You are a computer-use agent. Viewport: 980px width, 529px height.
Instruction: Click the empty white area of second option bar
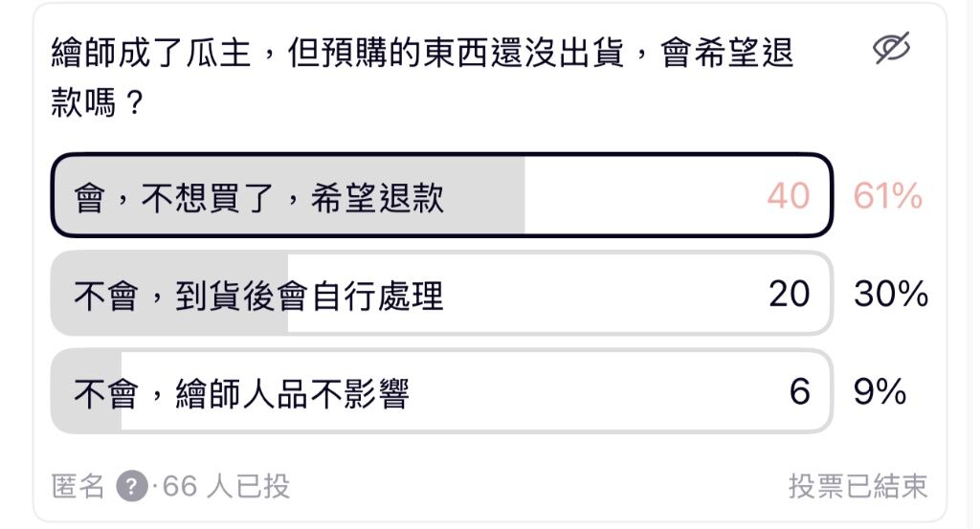[606, 294]
